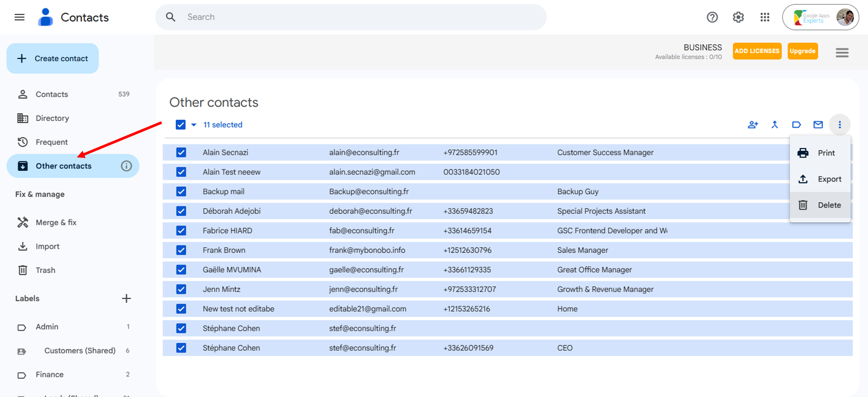Uncheck the Alain Secnazi contact checkbox
The height and width of the screenshot is (397, 868).
181,152
